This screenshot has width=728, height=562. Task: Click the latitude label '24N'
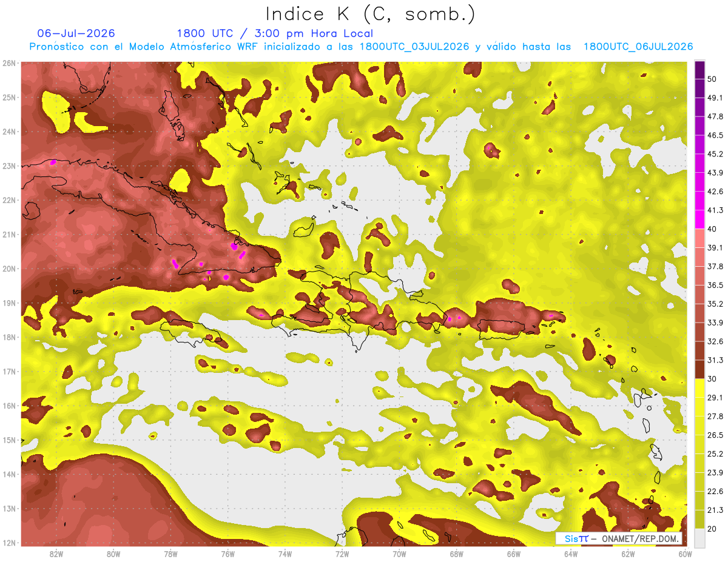point(9,132)
